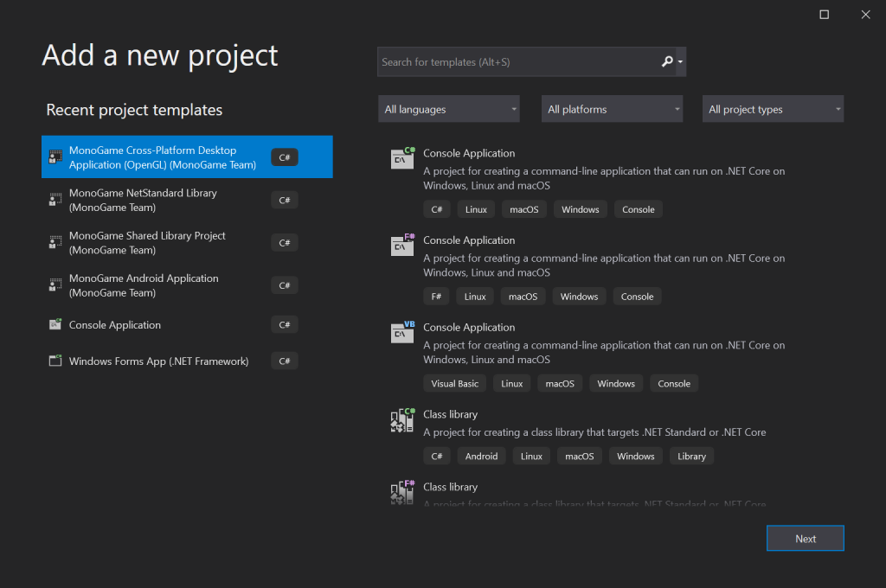886x588 pixels.
Task: Open the All languages dropdown
Action: click(449, 109)
